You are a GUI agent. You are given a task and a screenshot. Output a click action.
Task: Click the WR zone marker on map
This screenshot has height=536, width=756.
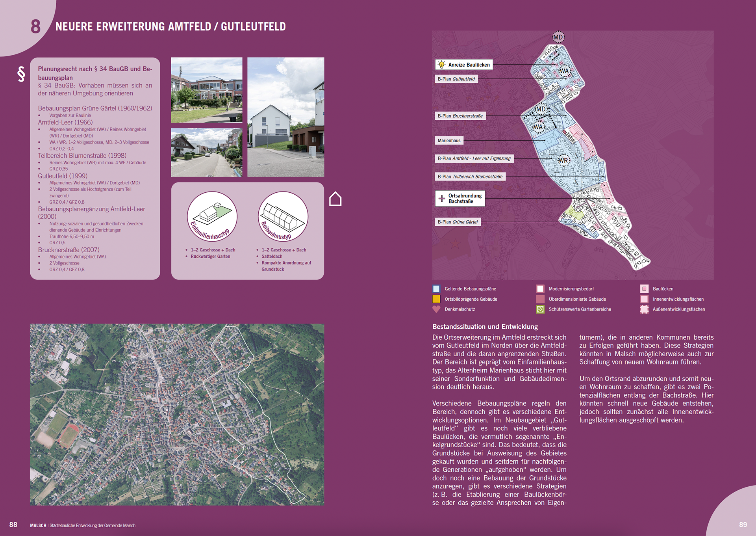coord(563,160)
